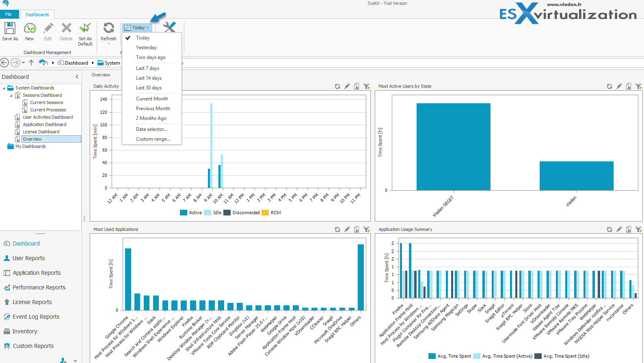Refresh the Daily Activity chart

point(337,86)
